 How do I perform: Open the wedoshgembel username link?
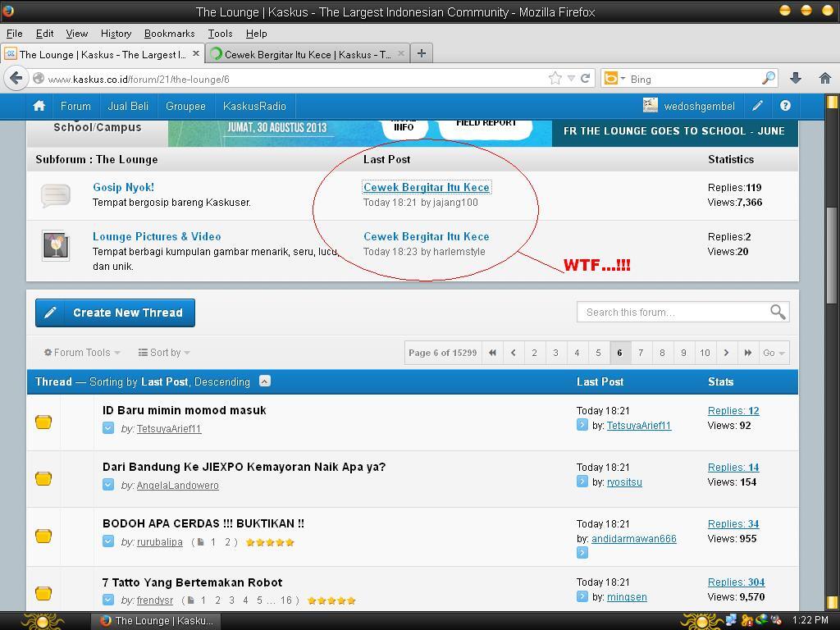(x=699, y=106)
